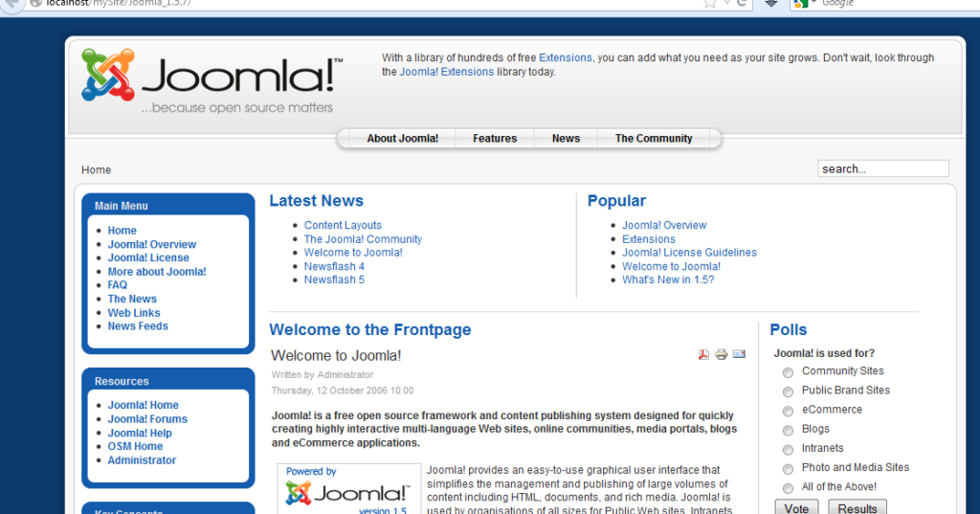Screen dimensions: 980x514
Task: Submit the poll with the Vote button
Action: click(x=796, y=507)
